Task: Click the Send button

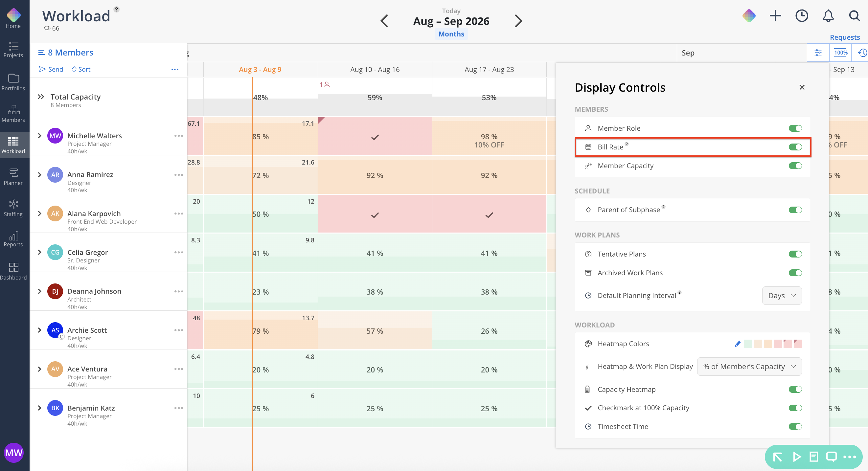Action: [51, 69]
